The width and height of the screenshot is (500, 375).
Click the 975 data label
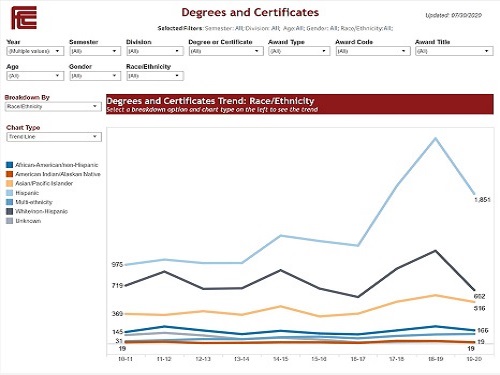tap(117, 265)
